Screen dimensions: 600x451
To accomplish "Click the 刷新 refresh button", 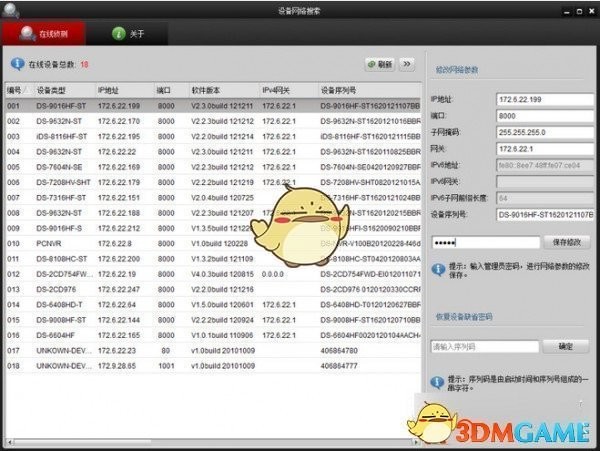I will [378, 63].
